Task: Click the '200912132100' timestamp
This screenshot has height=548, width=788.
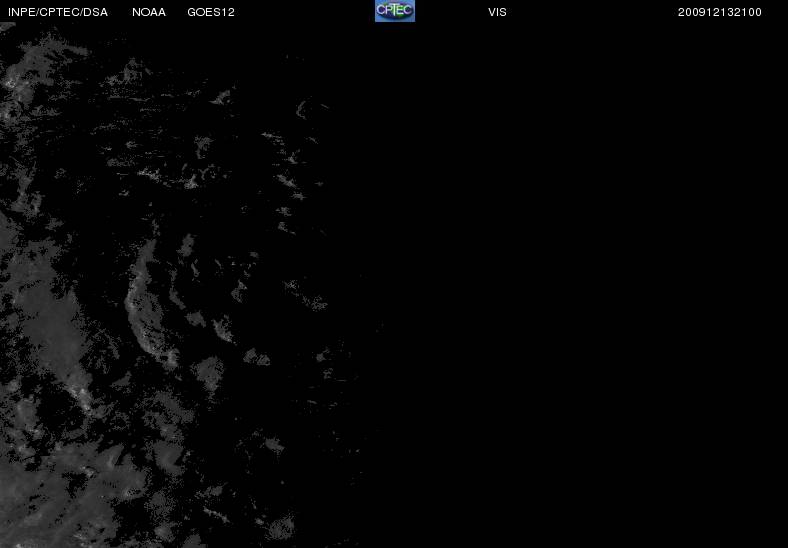Action: [x=720, y=13]
